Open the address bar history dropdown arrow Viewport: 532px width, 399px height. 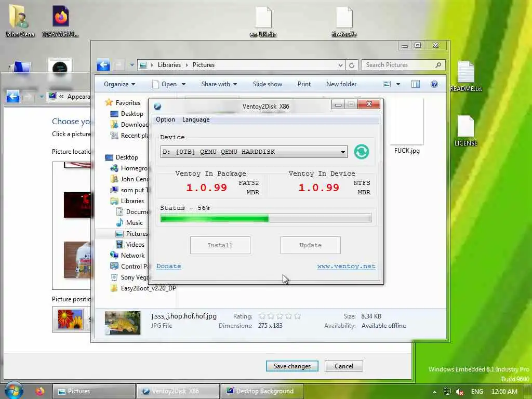click(x=340, y=65)
